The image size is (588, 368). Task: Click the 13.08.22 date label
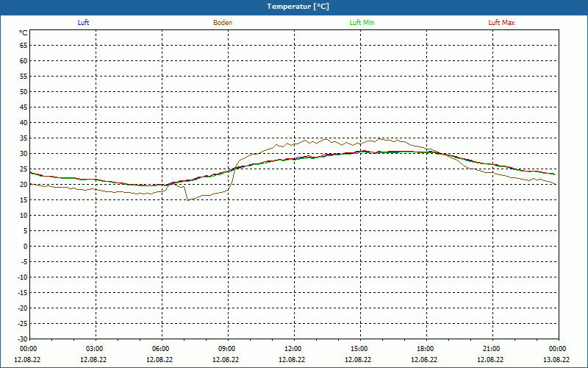(556, 359)
